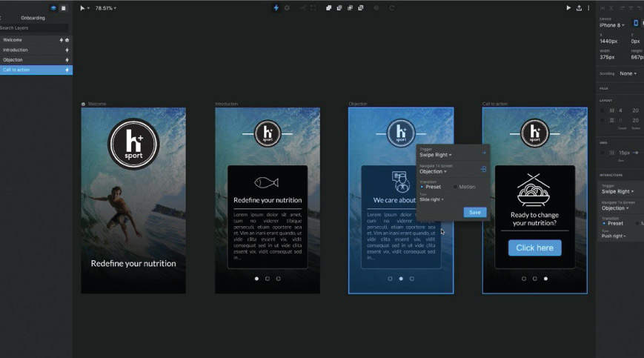This screenshot has height=358, width=644.
Task: Open the Push right type dropdown
Action: 614,236
